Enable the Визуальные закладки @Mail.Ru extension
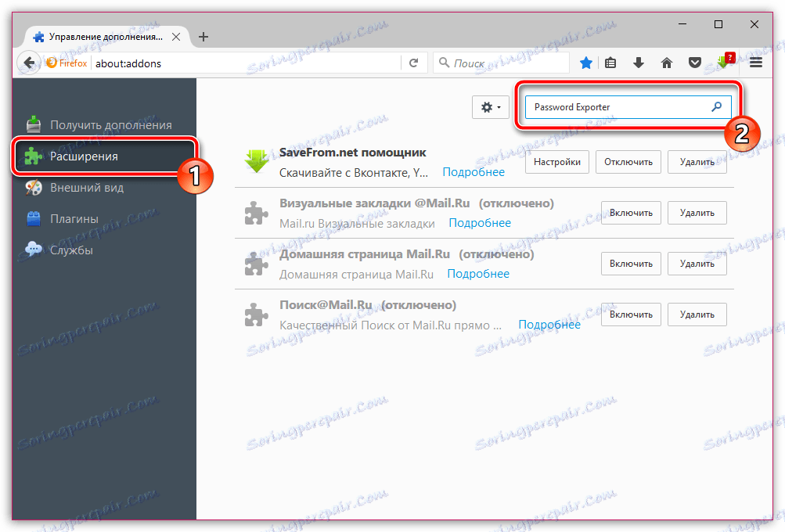The width and height of the screenshot is (785, 532). 630,212
